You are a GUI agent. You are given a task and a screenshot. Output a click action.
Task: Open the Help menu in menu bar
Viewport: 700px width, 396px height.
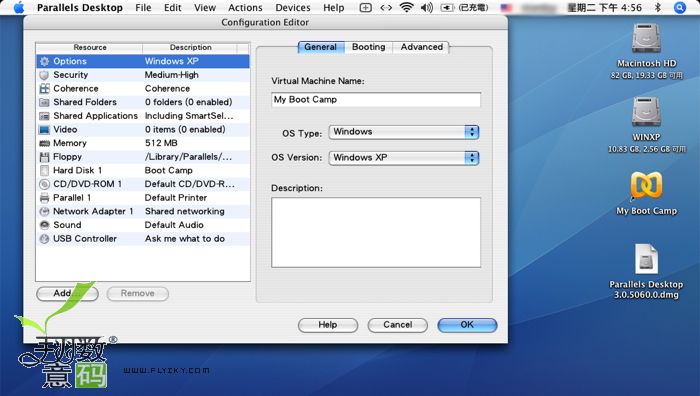(x=333, y=8)
